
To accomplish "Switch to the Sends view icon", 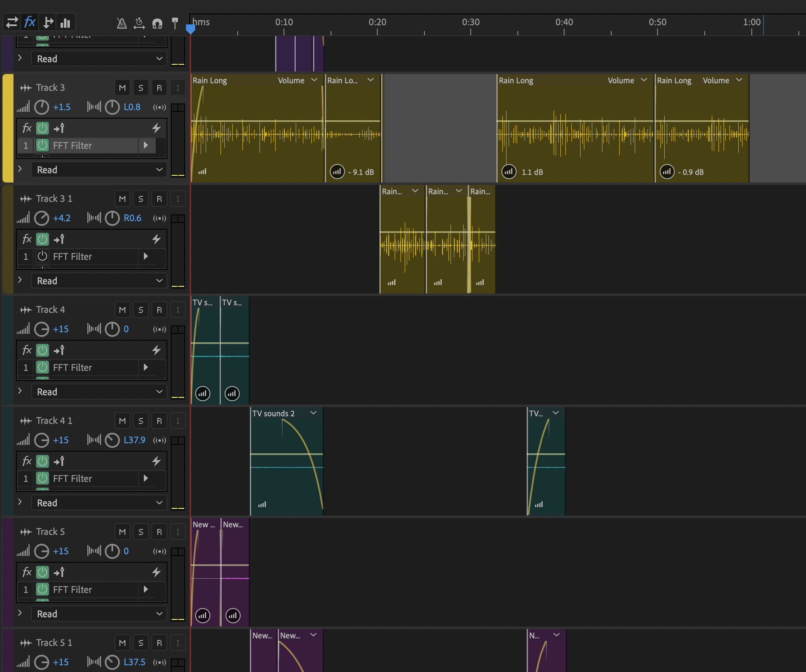I will coord(48,22).
